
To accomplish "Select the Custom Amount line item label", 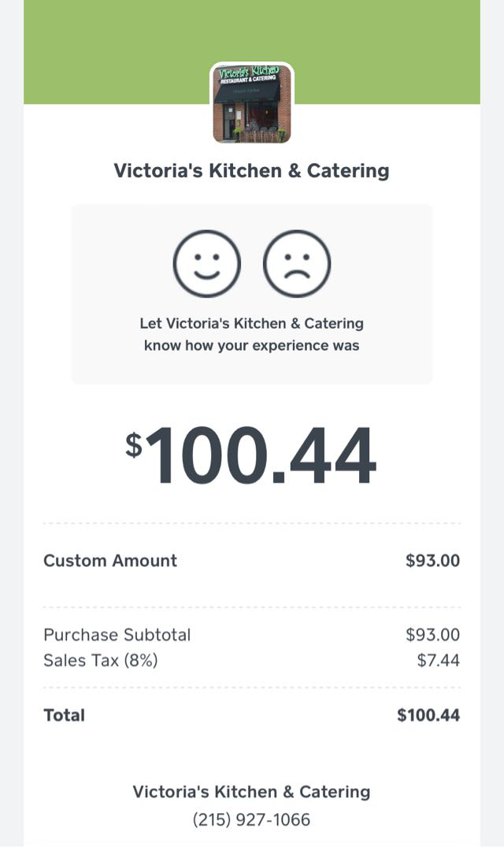I will (110, 561).
